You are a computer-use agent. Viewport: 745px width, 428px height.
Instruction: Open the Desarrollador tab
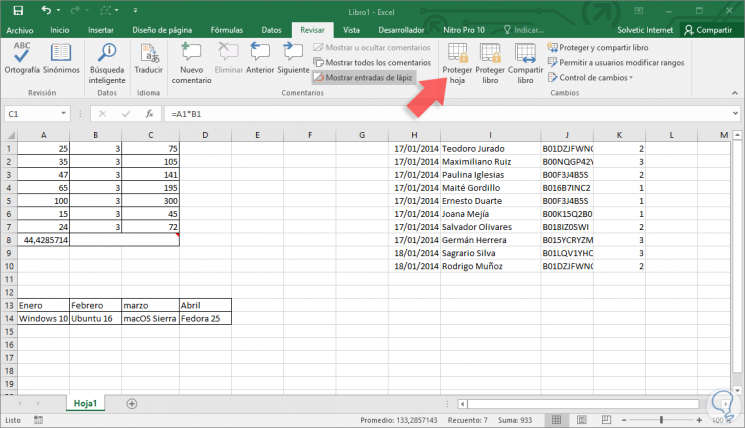(401, 30)
